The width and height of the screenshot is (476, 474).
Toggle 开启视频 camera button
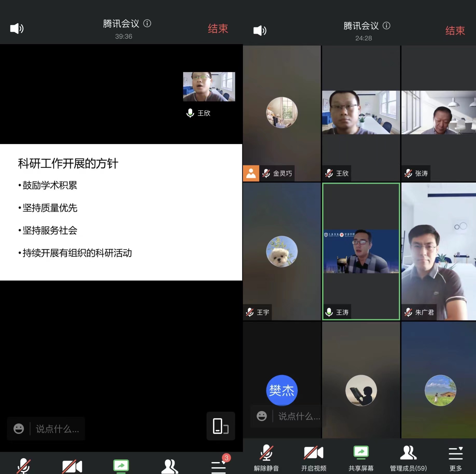point(314,458)
